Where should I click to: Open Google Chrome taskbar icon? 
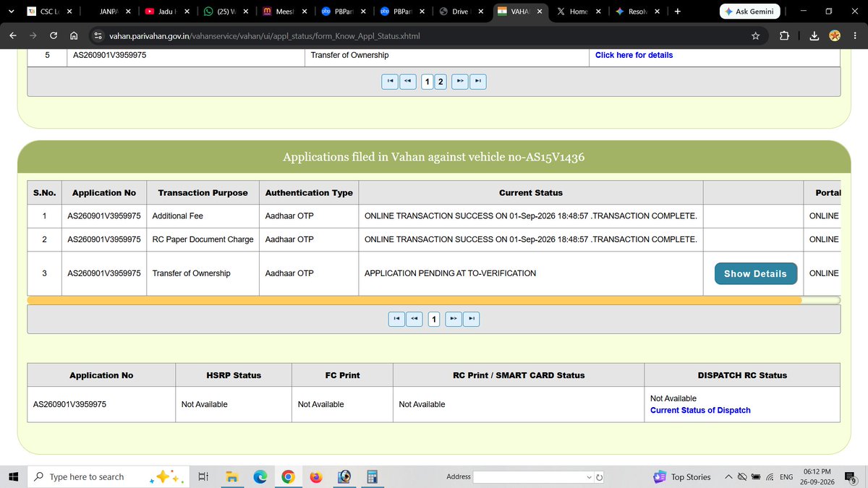288,476
